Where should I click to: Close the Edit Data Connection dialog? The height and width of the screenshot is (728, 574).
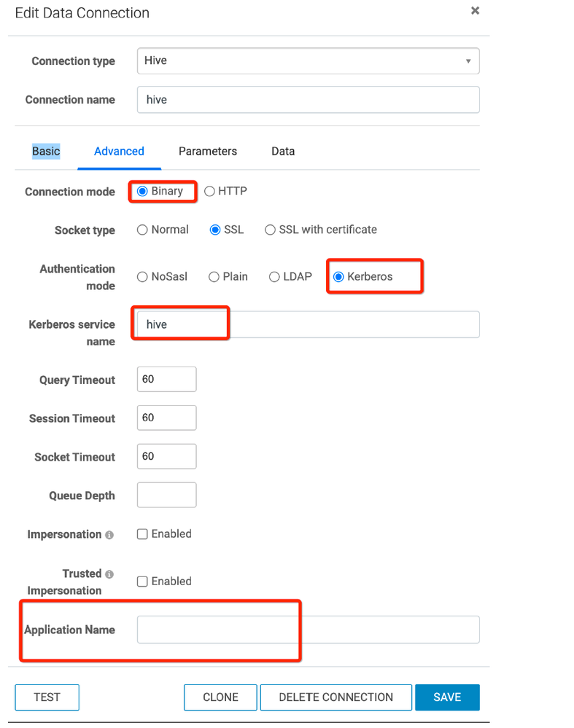(x=475, y=11)
